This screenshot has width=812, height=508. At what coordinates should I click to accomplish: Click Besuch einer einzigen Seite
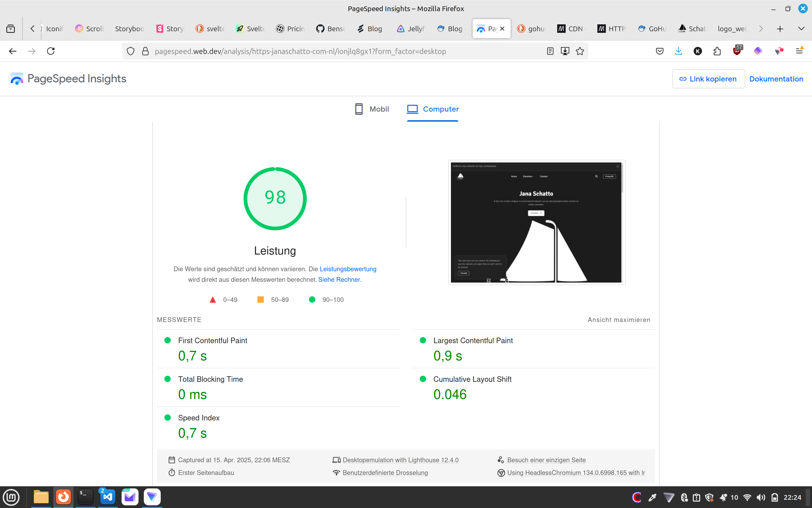[546, 460]
